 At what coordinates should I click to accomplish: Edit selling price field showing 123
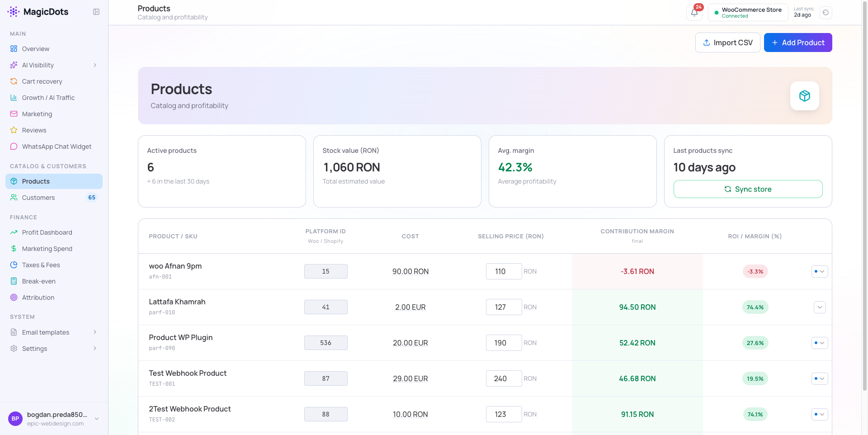click(x=504, y=414)
